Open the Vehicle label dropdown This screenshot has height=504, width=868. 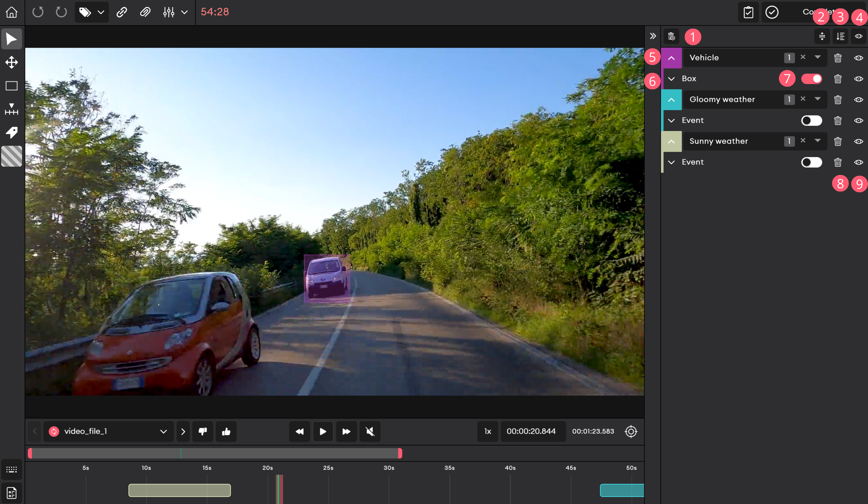pyautogui.click(x=818, y=57)
